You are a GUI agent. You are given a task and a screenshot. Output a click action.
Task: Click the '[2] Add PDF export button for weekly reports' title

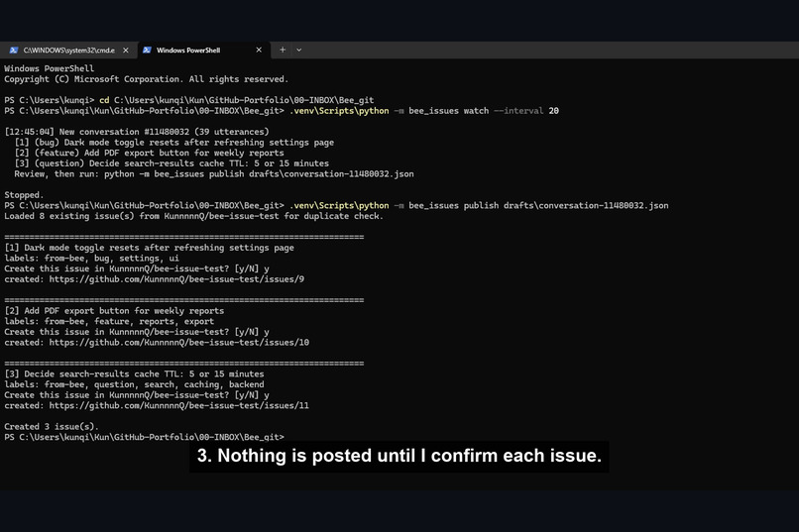pyautogui.click(x=114, y=310)
